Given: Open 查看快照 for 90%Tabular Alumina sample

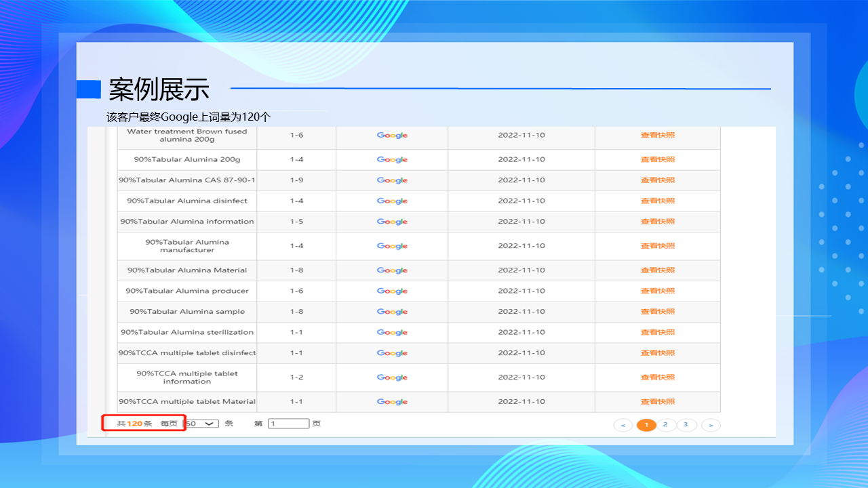Looking at the screenshot, I should point(658,312).
